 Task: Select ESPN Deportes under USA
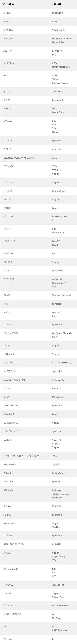click(59, 630)
